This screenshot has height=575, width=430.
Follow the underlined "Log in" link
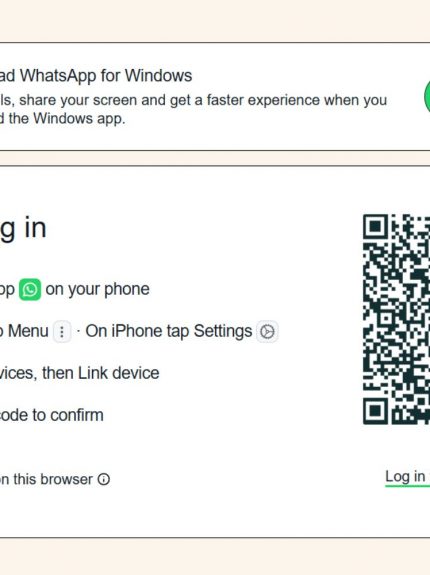pos(405,477)
